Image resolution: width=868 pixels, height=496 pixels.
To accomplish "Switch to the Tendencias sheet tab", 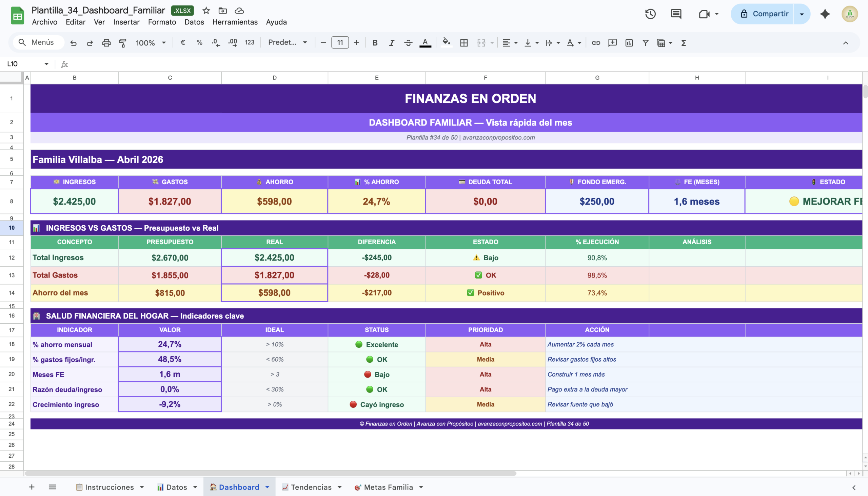I will click(311, 487).
